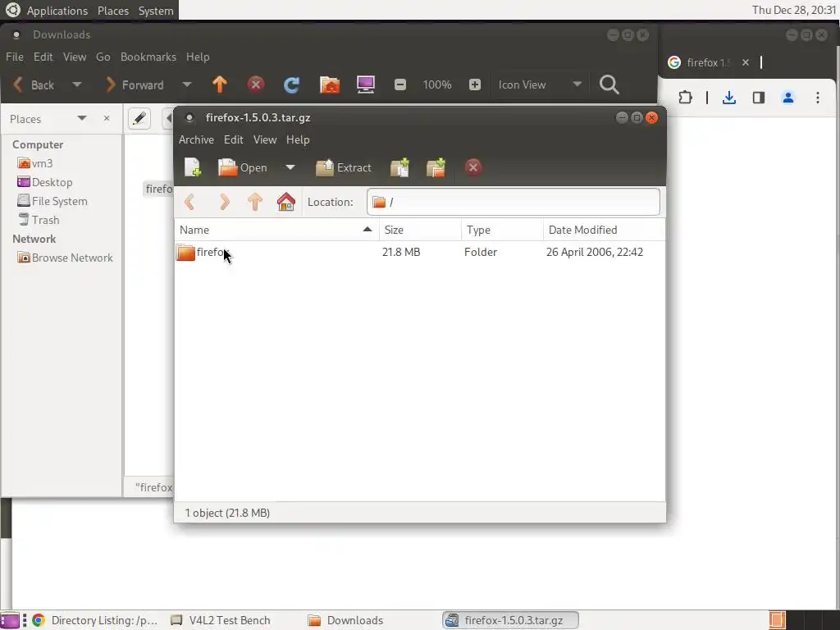The image size is (840, 630).
Task: Open the Help menu in the archive manager
Action: tap(298, 139)
